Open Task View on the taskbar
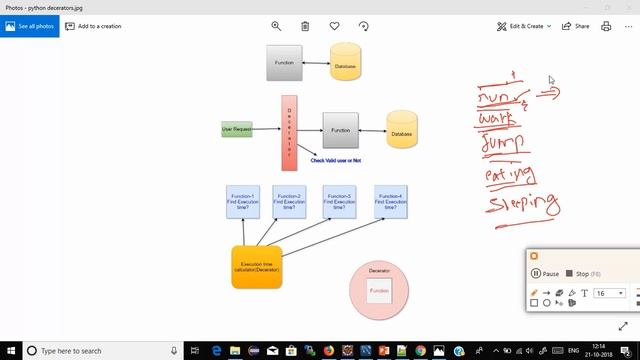This screenshot has width=640, height=360. (x=195, y=351)
